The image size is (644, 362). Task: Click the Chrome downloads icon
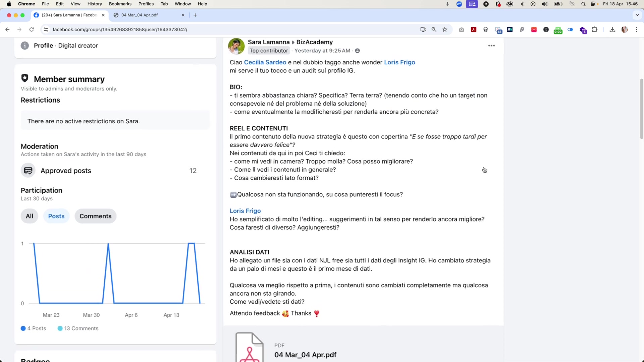(x=612, y=29)
